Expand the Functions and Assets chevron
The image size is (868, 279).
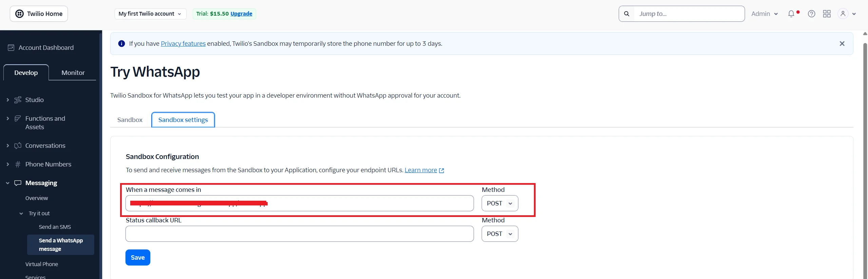point(8,119)
